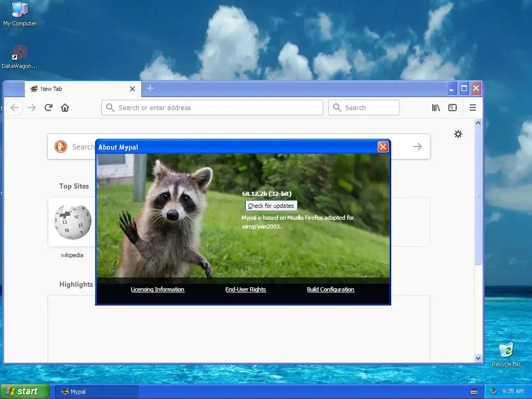Open End-User Rights link
532x399 pixels.
(246, 289)
